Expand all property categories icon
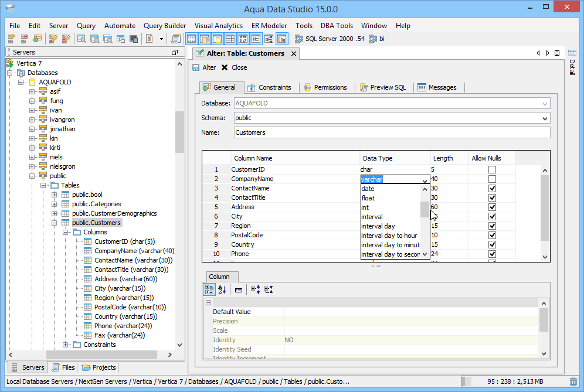584x392 pixels. (x=255, y=289)
